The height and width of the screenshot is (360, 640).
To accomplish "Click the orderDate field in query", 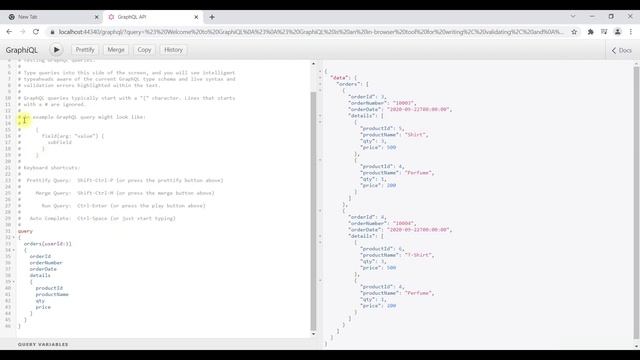I will [x=43, y=269].
